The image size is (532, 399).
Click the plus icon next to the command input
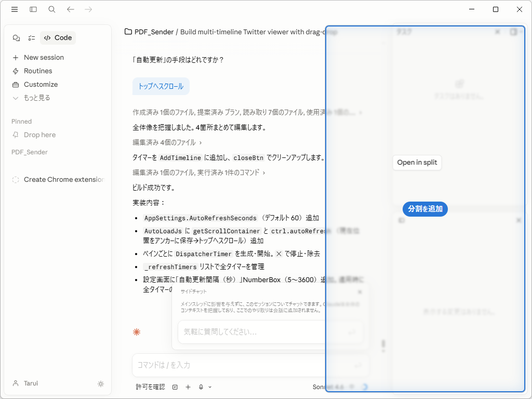click(188, 387)
